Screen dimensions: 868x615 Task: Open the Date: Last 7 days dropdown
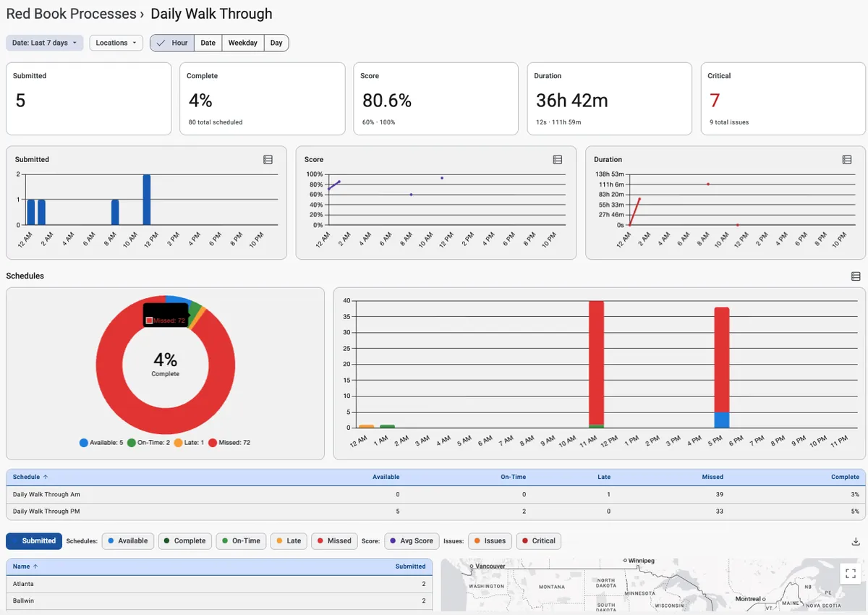[45, 43]
